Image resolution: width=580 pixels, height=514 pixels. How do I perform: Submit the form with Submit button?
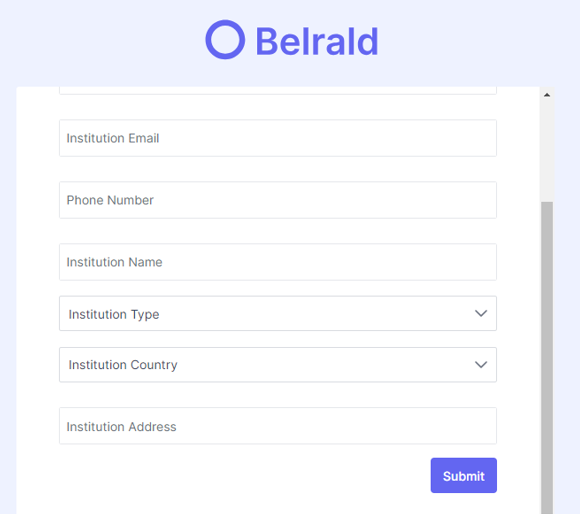[x=463, y=476]
